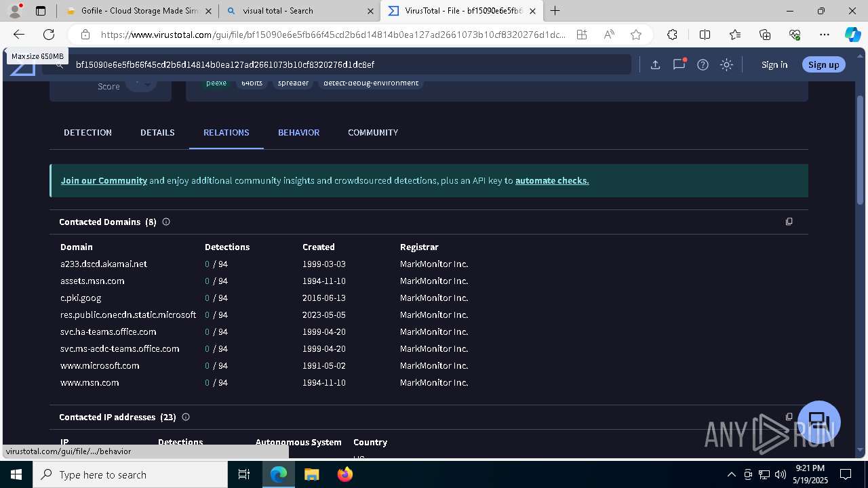Open Windows Start menu

coord(16,474)
